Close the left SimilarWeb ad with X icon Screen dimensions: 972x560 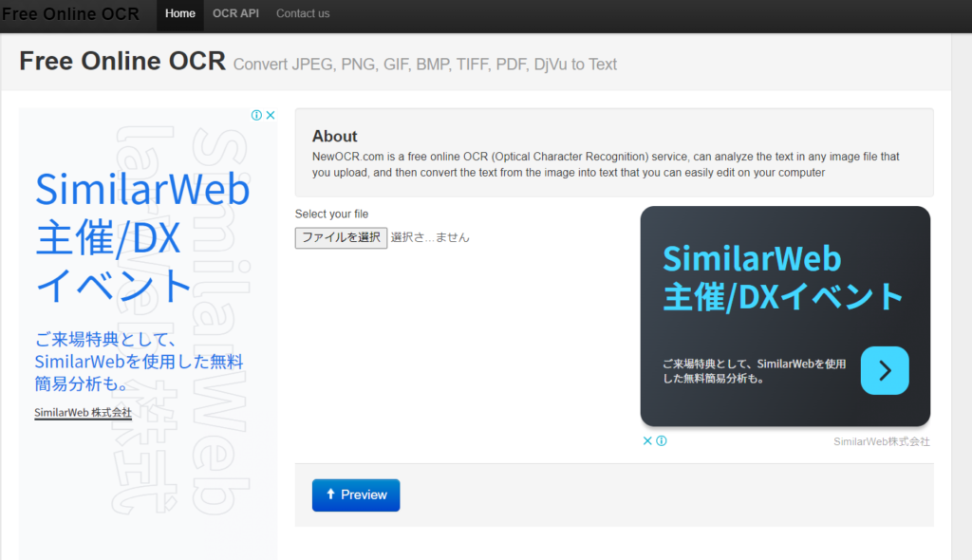[x=271, y=115]
